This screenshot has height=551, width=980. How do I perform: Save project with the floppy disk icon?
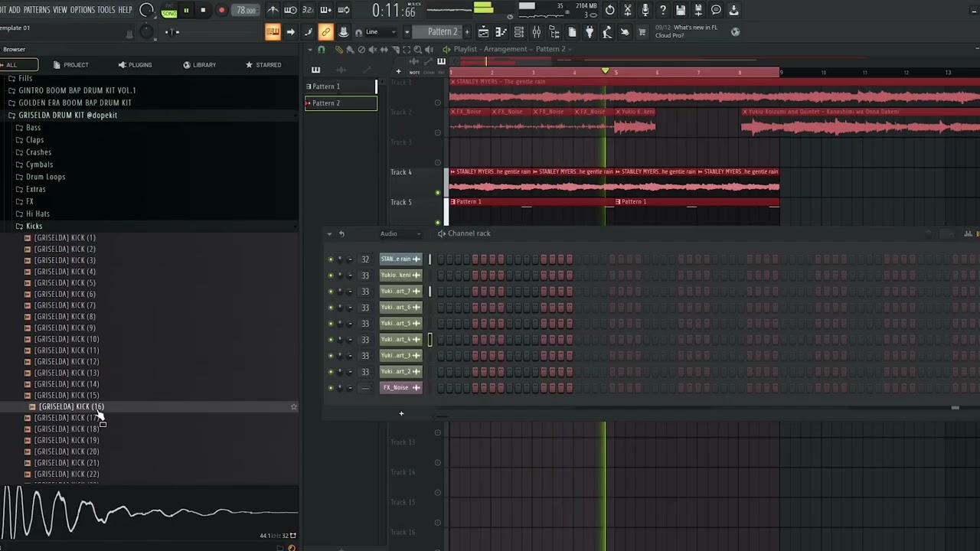click(x=681, y=10)
